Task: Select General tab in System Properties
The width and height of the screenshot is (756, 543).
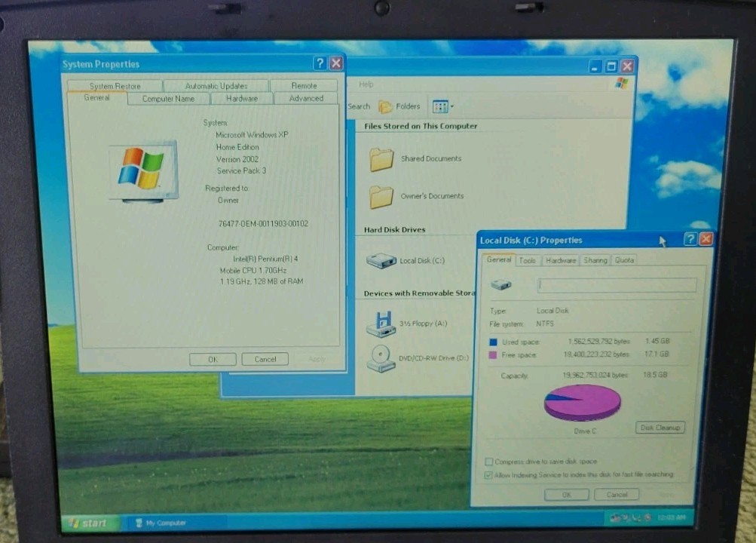Action: pyautogui.click(x=97, y=97)
